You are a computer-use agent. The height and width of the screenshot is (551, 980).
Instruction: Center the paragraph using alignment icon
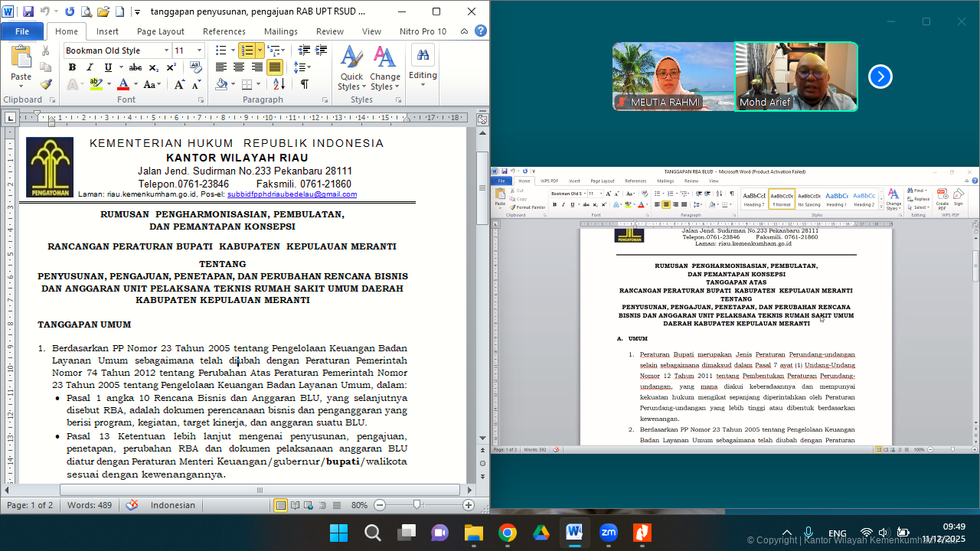[x=239, y=67]
